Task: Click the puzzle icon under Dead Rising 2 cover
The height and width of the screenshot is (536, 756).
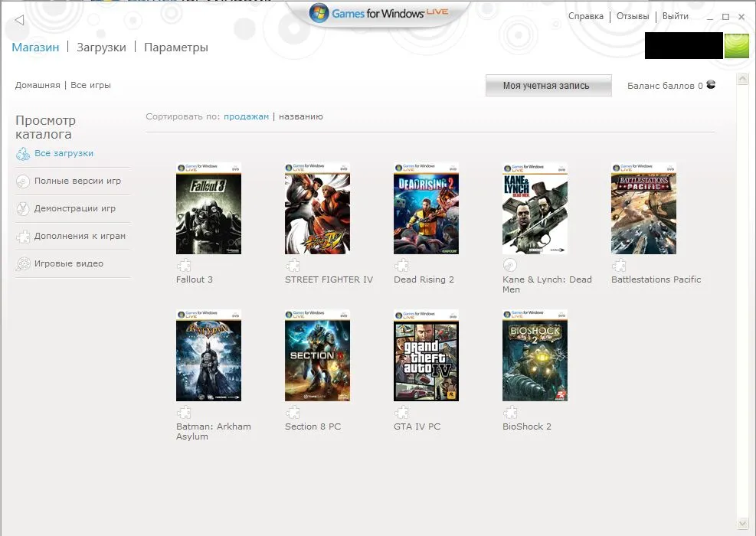Action: (401, 265)
